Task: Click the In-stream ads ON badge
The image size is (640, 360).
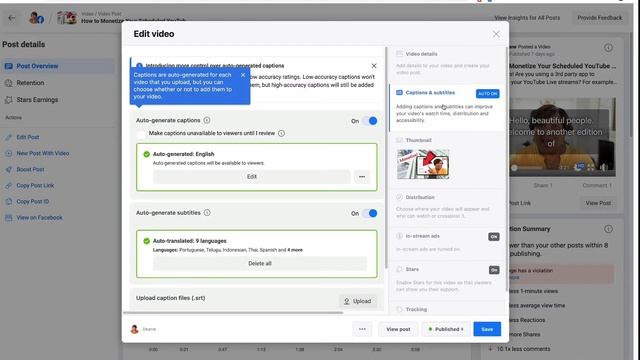Action: pos(493,237)
